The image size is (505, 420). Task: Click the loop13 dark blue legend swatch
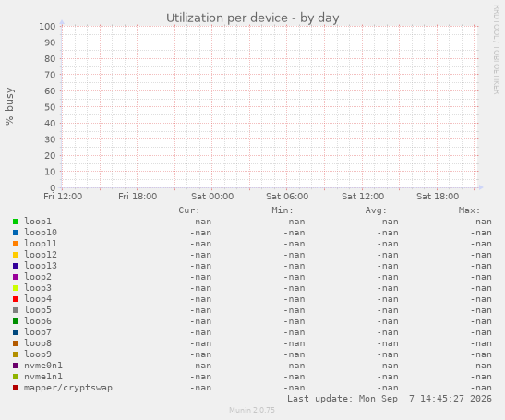(16, 266)
